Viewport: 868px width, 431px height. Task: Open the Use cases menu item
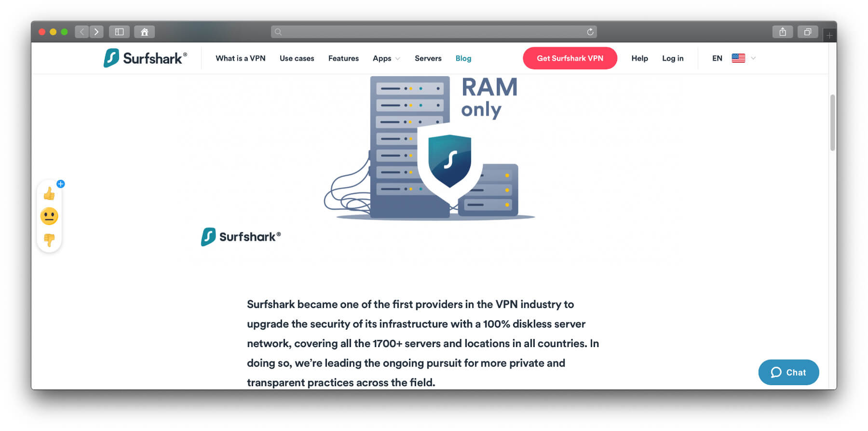tap(297, 58)
